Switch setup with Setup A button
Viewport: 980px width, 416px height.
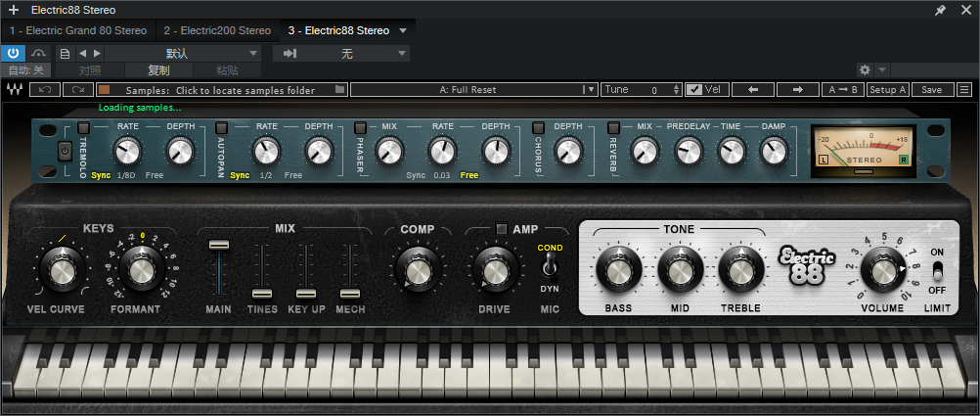pyautogui.click(x=888, y=89)
